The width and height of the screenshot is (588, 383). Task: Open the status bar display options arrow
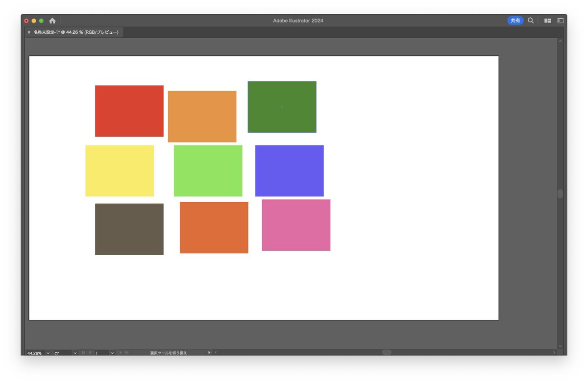209,353
